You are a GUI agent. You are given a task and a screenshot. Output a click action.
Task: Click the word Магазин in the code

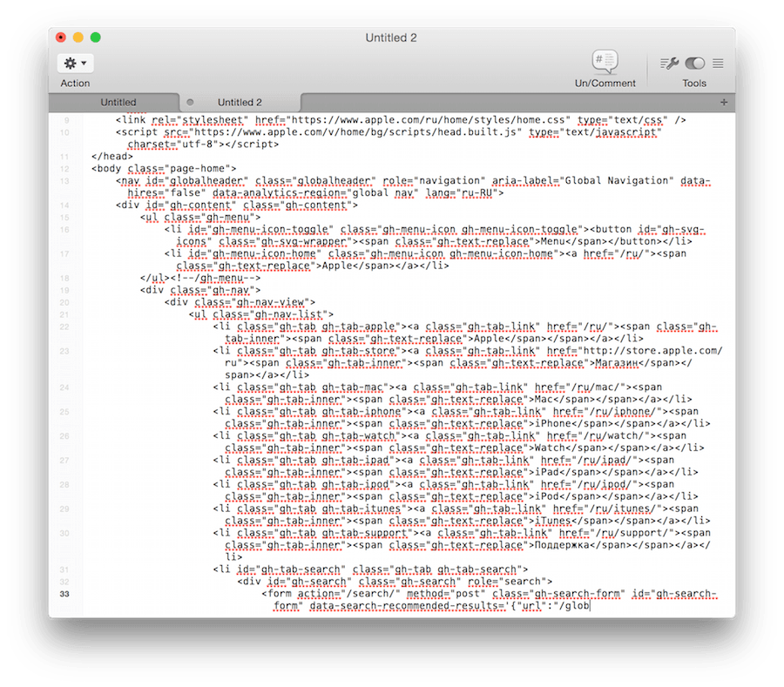[x=617, y=363]
